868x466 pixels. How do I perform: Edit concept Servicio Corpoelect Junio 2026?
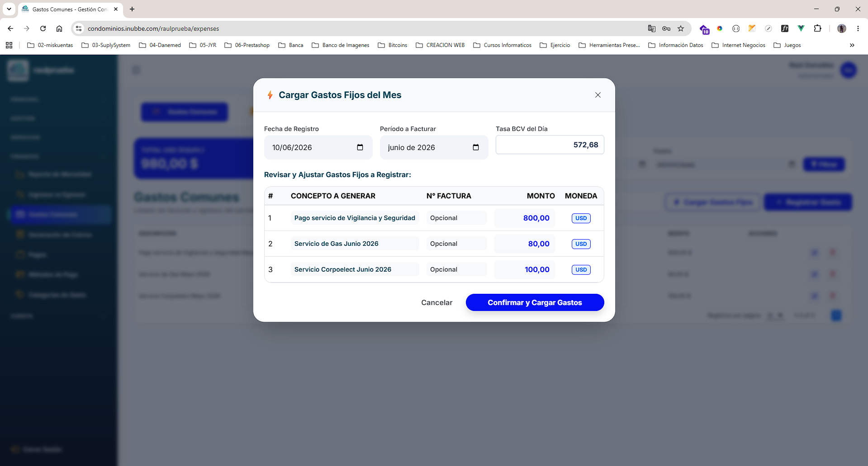coord(355,269)
